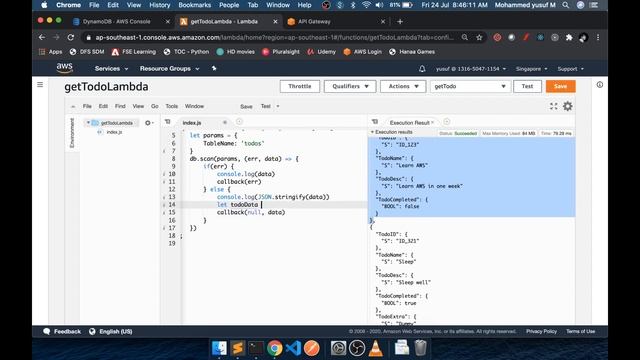
Task: Open Terminal from the Dock
Action: coord(256,348)
